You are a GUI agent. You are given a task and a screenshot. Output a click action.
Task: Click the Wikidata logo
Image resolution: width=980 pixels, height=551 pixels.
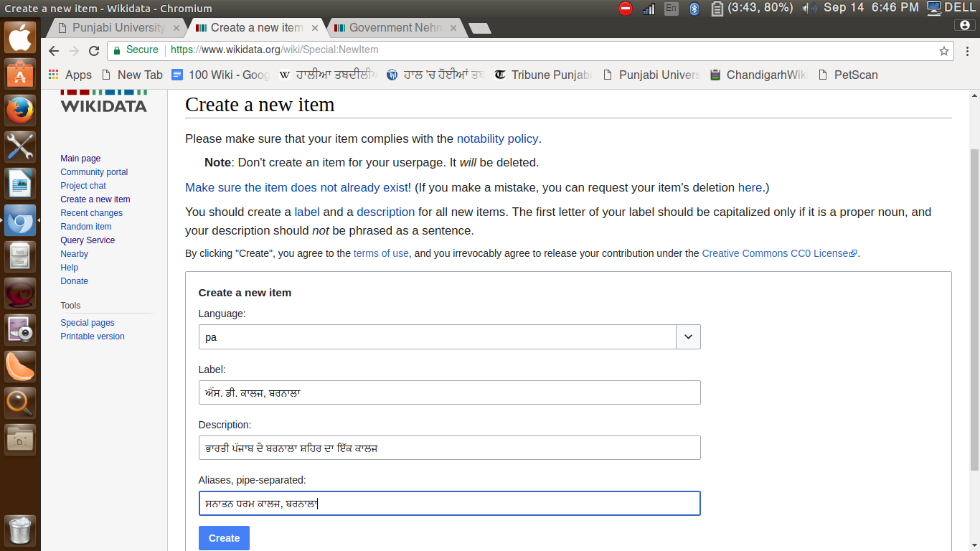click(x=104, y=100)
